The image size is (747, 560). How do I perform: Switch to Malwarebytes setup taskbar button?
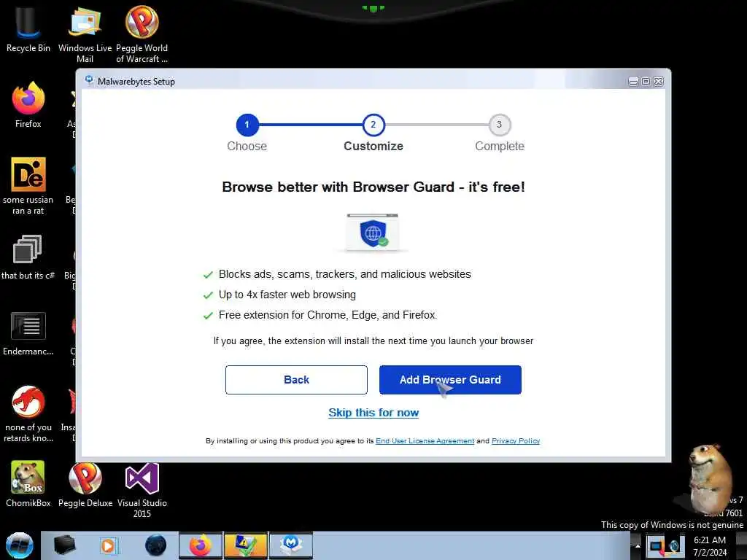click(x=291, y=545)
